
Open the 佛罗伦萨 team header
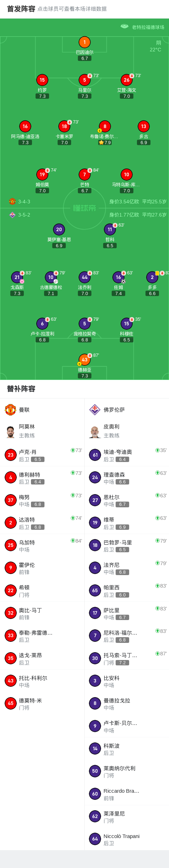(x=127, y=410)
